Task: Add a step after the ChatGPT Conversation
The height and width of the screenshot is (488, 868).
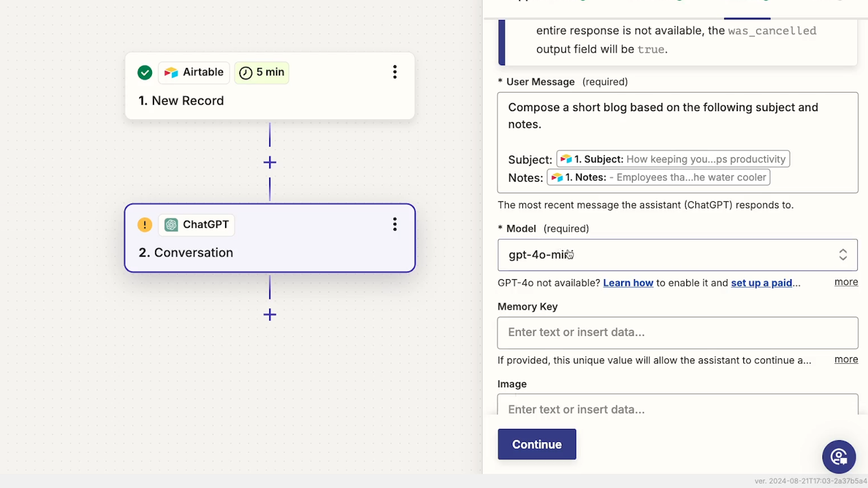Action: [270, 314]
